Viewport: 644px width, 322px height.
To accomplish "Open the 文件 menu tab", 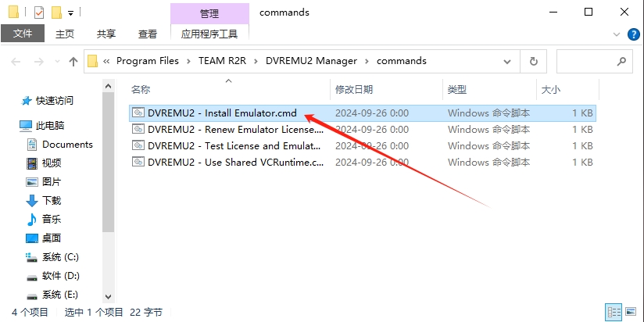I will click(x=23, y=34).
